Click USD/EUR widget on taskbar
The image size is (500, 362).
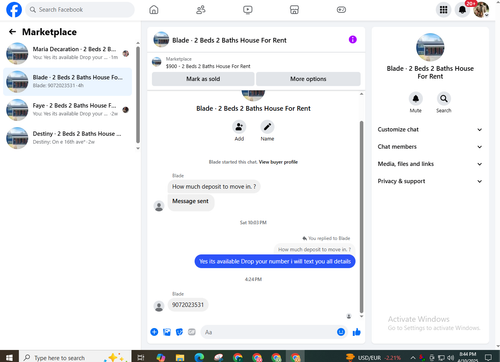(x=374, y=358)
